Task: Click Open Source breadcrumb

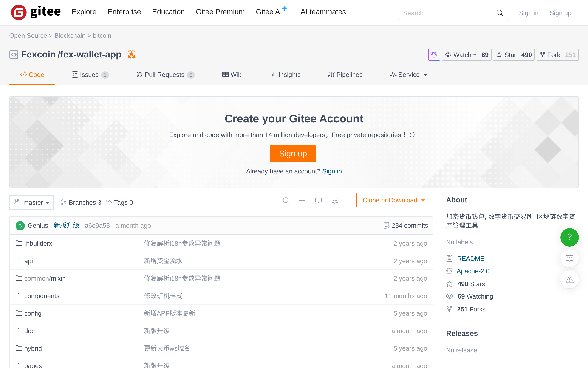Action: pyautogui.click(x=28, y=35)
